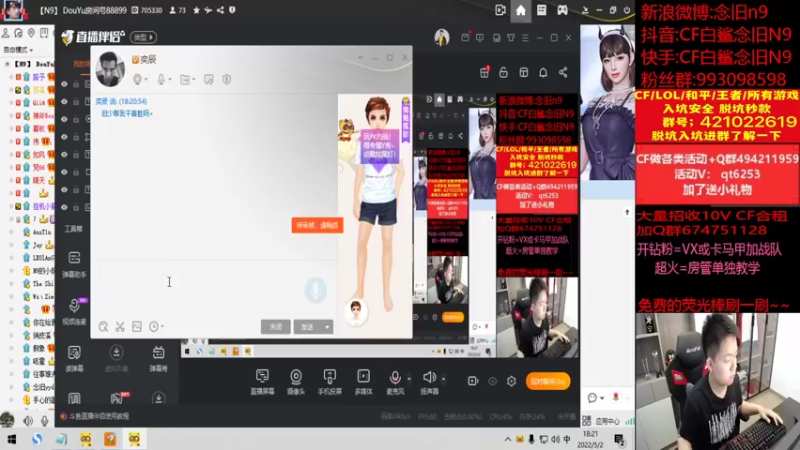
Task: Click the home icon in top bar
Action: 520,10
